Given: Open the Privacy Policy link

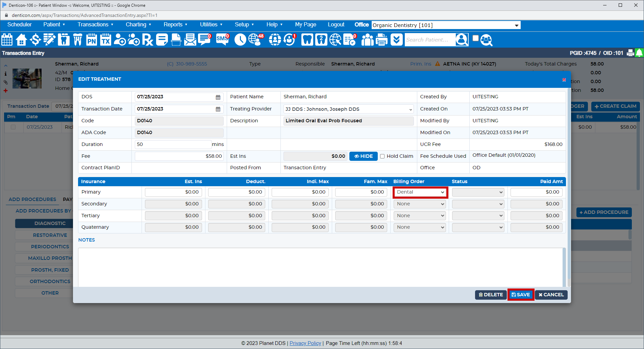Looking at the screenshot, I should click(305, 343).
